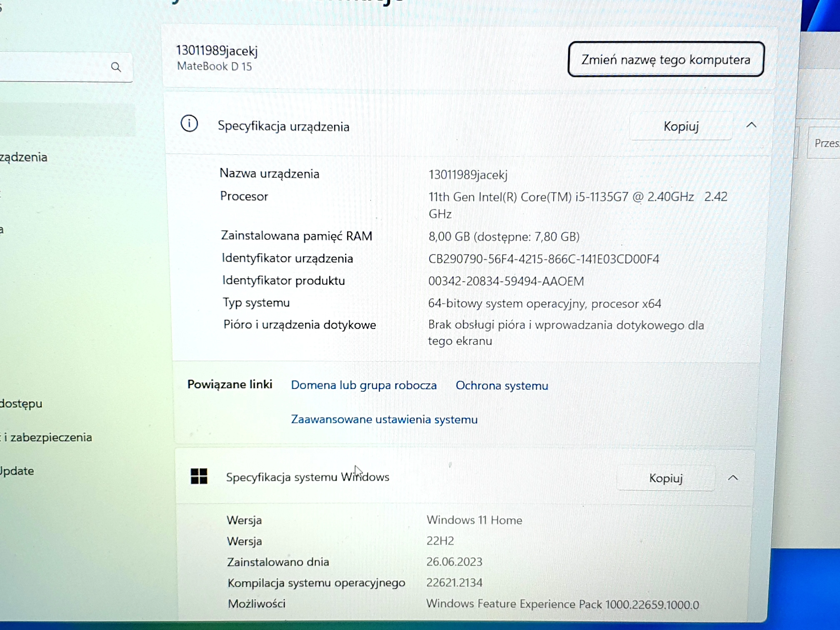Click the Identyfikator urządzenia label
840x630 pixels.
tap(287, 258)
